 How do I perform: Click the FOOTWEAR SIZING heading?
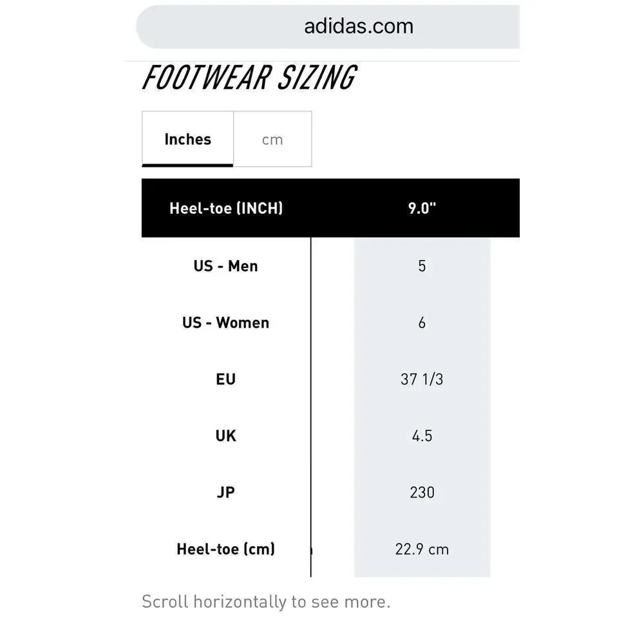249,78
